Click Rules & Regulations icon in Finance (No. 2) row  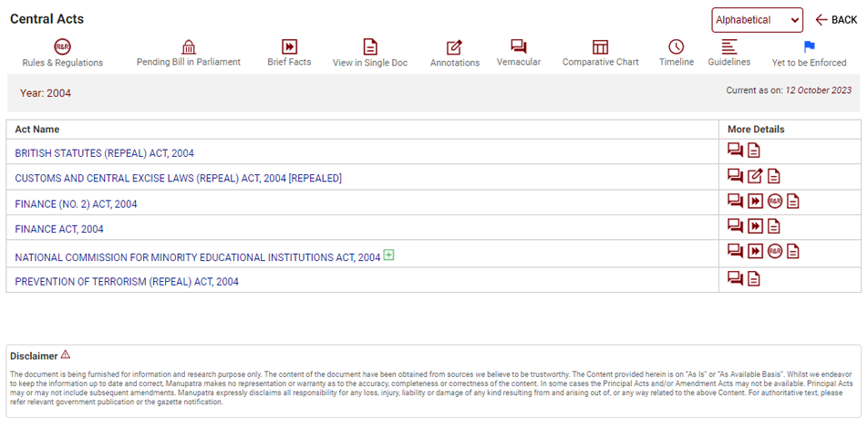coord(775,202)
